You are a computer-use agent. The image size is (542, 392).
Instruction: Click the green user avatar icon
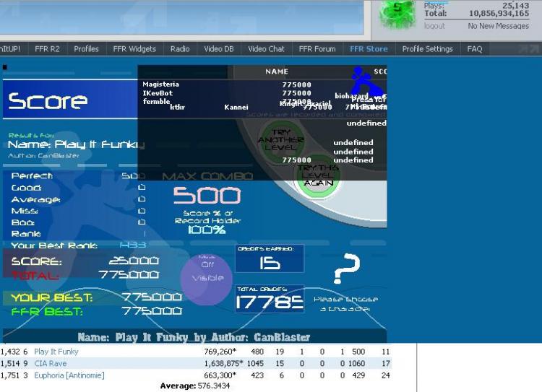point(397,14)
